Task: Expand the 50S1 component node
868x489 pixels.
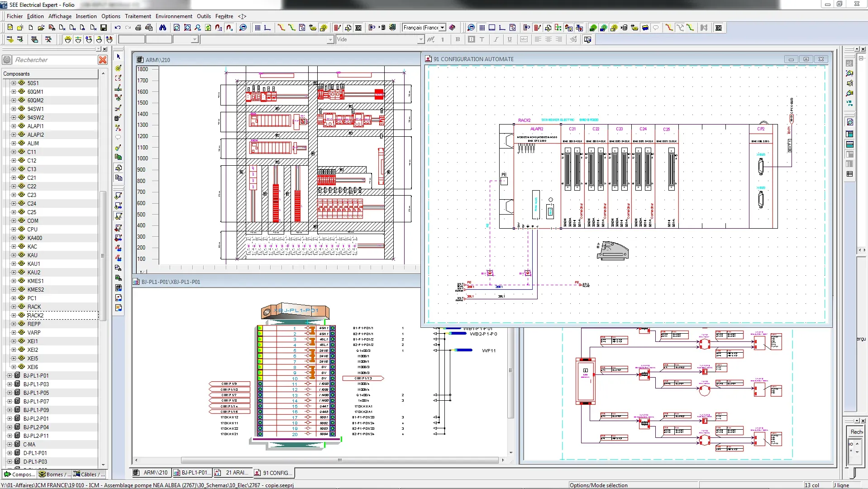Action: coord(14,83)
